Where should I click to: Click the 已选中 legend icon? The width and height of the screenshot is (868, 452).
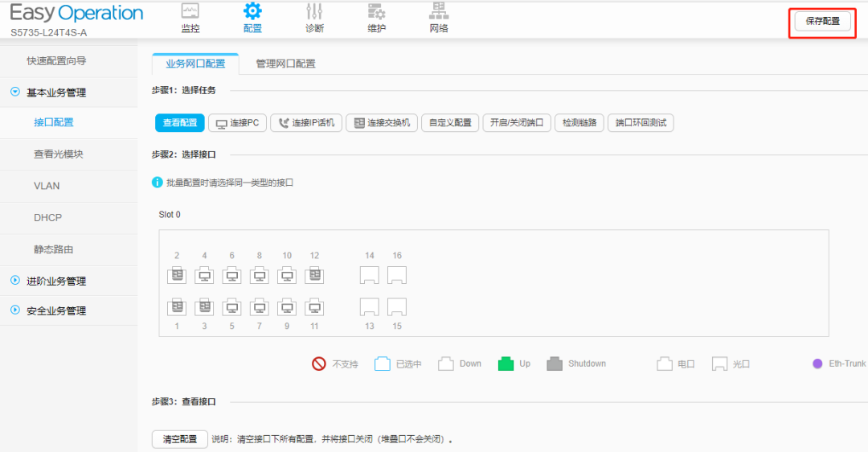(383, 364)
